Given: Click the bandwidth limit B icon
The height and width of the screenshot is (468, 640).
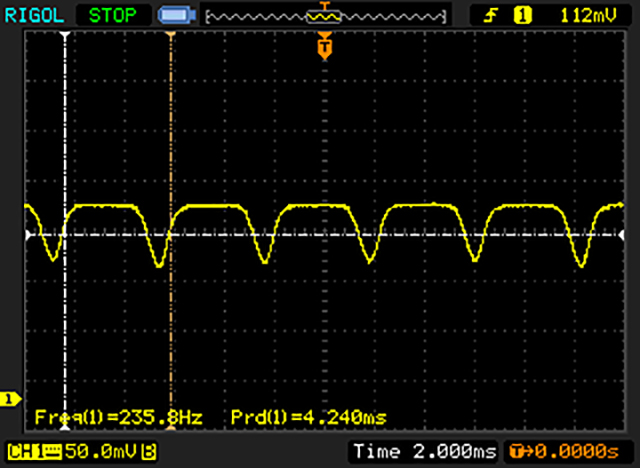Looking at the screenshot, I should (149, 452).
